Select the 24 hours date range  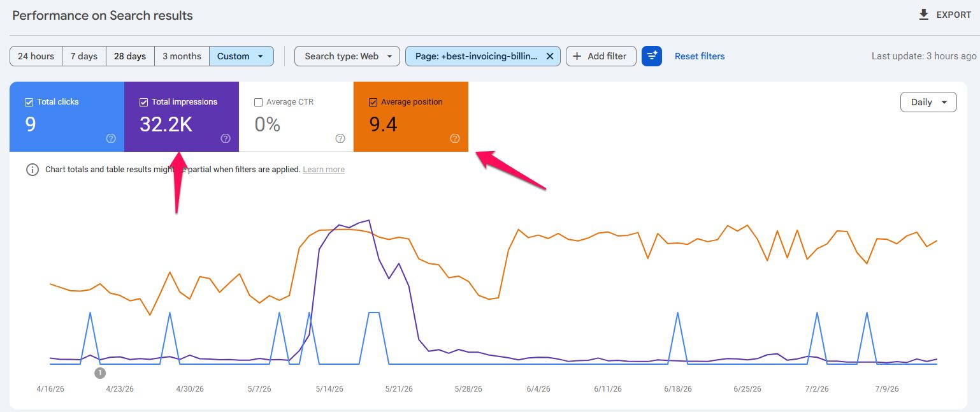pyautogui.click(x=36, y=56)
